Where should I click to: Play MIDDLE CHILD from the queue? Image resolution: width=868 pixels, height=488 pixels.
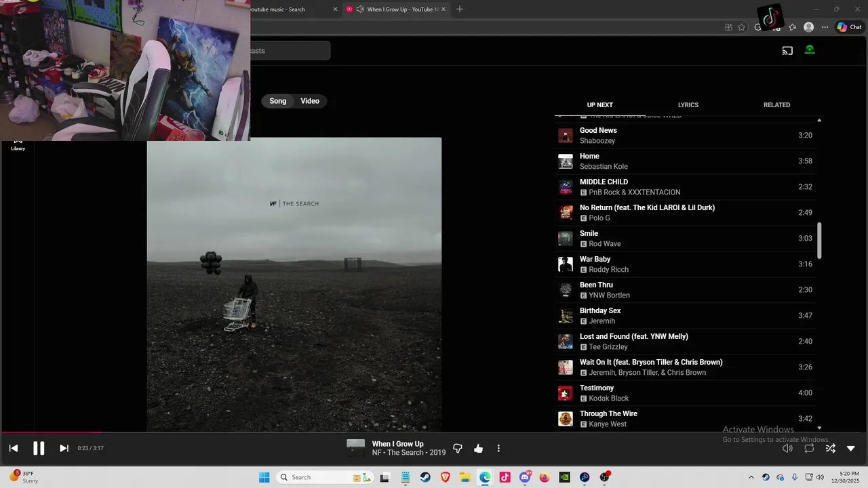(685, 187)
